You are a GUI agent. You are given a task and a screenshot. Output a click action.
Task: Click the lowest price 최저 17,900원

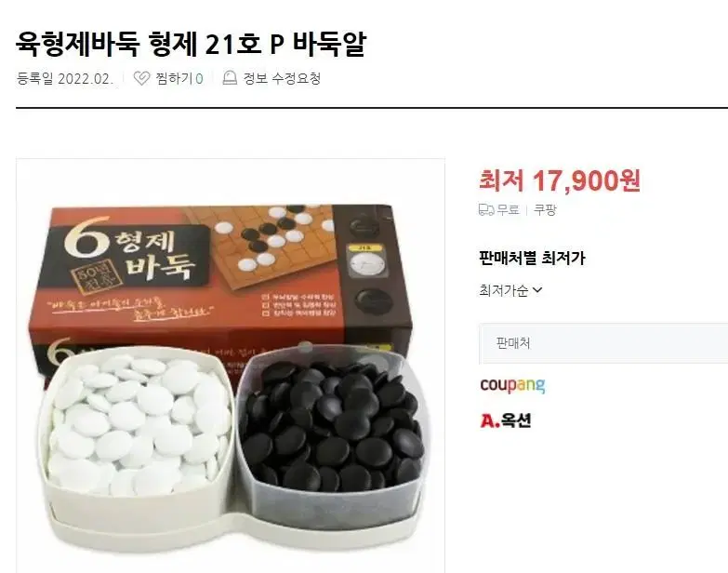560,180
